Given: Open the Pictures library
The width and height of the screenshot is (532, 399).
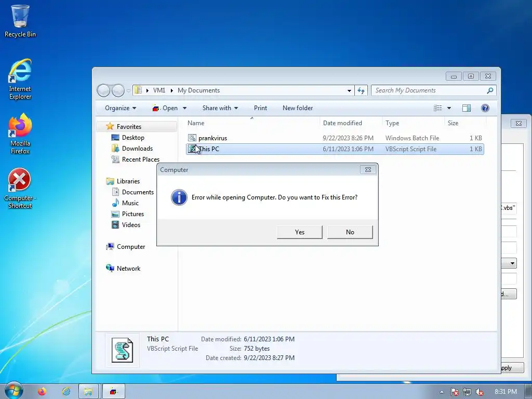Looking at the screenshot, I should click(132, 214).
